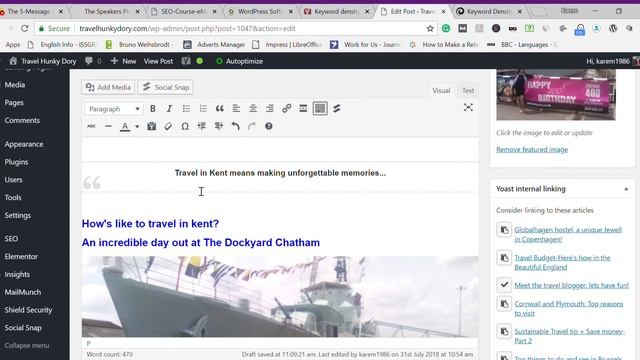Toggle paste as text

pos(151,127)
